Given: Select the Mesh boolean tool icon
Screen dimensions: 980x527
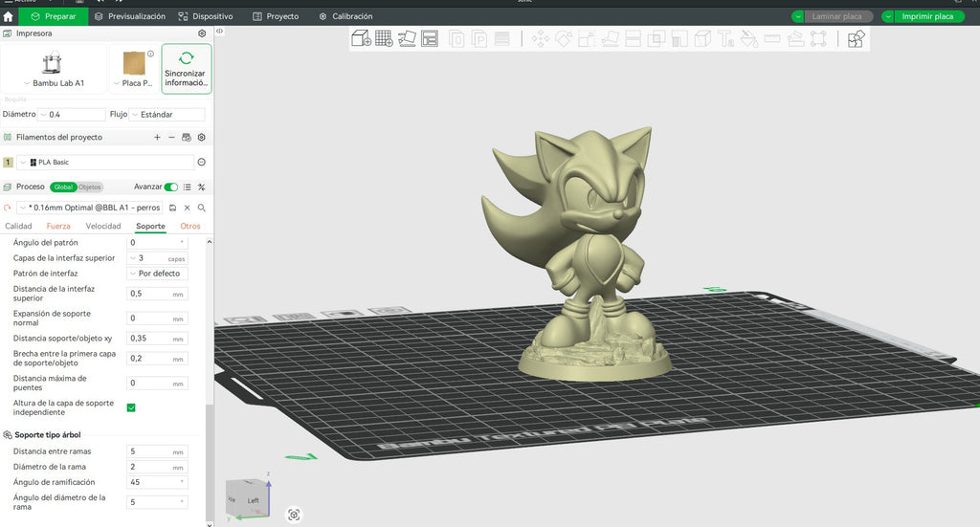Looking at the screenshot, I should click(657, 38).
